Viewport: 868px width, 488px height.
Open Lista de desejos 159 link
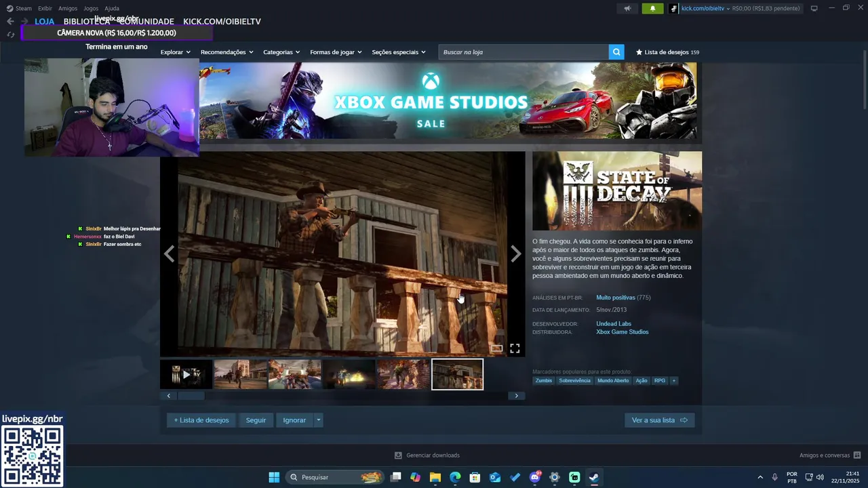(x=667, y=52)
